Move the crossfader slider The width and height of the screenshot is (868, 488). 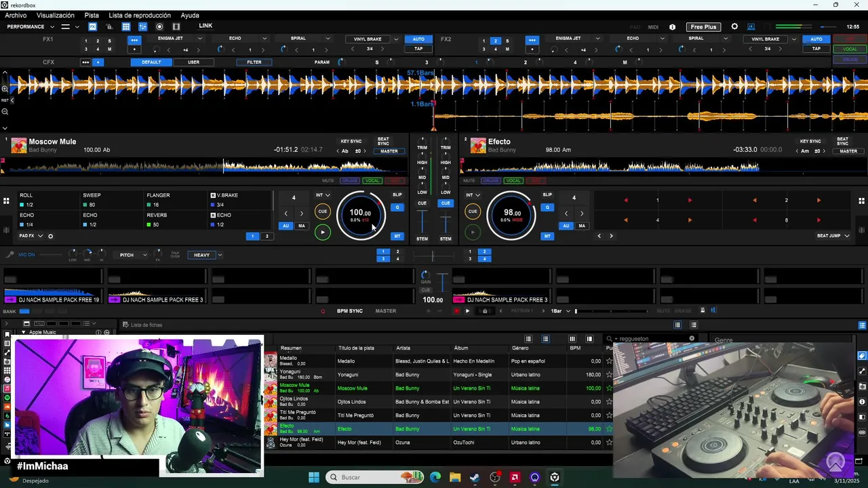[x=434, y=256]
